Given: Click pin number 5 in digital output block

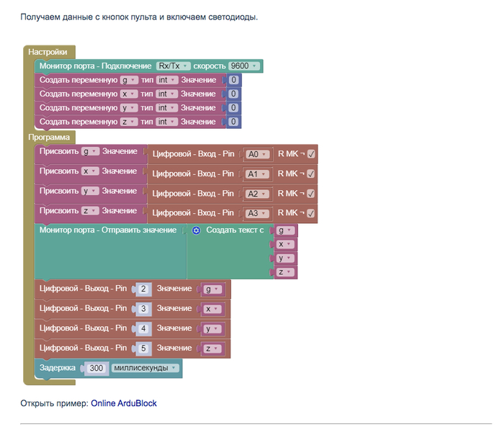Looking at the screenshot, I should pyautogui.click(x=143, y=348).
